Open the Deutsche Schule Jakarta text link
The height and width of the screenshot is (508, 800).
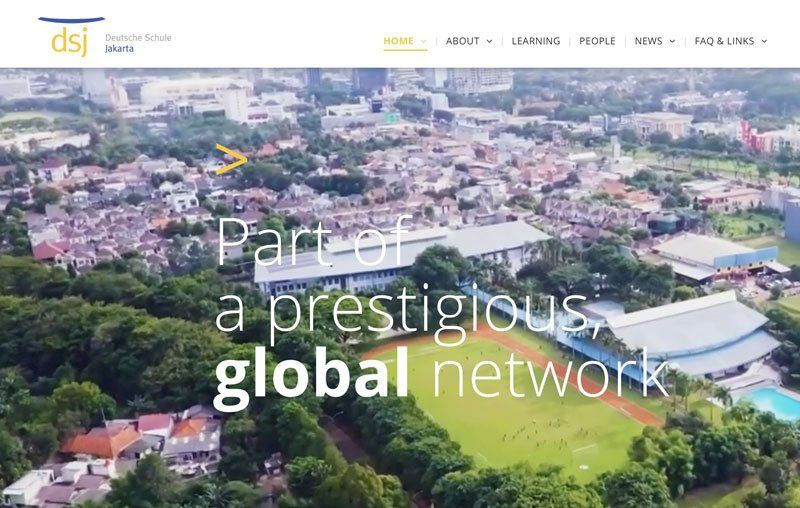point(138,43)
